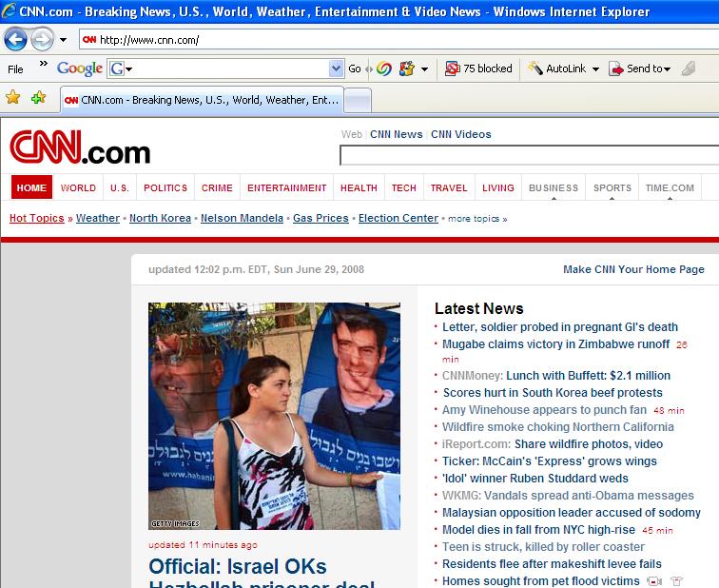The width and height of the screenshot is (719, 588).
Task: Click into the CNN search text field
Action: [x=528, y=156]
